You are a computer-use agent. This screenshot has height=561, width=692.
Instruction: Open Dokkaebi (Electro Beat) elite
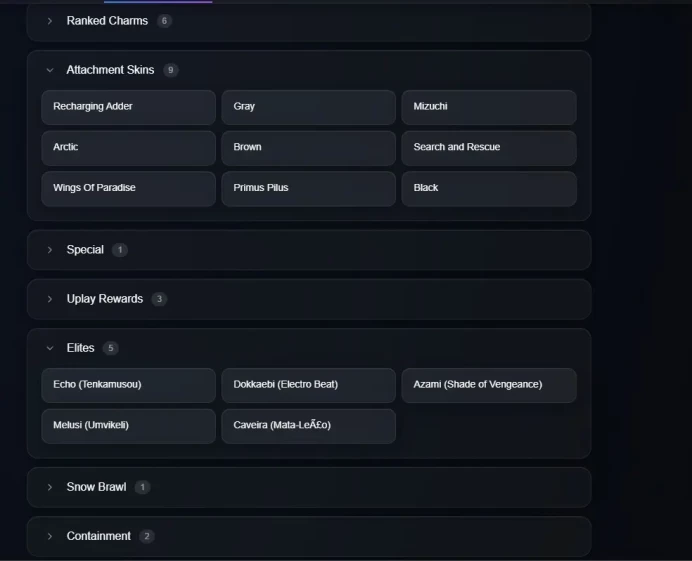(308, 385)
